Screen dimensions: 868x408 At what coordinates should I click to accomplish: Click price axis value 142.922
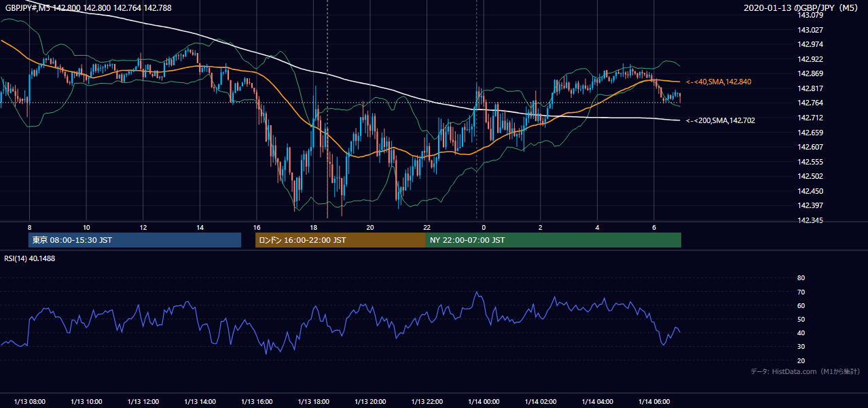810,59
